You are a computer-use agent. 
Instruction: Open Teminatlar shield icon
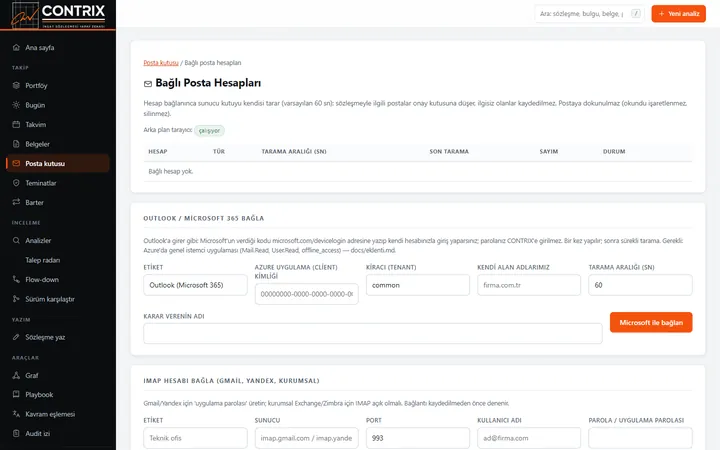(16, 183)
